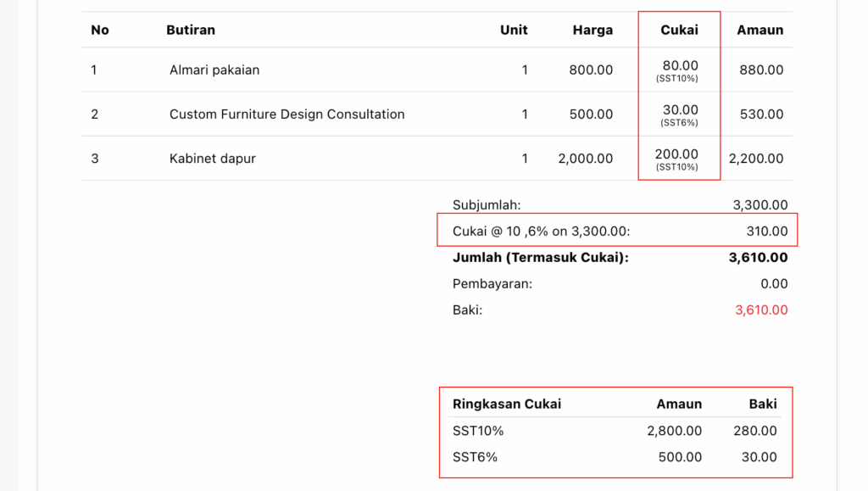Screen dimensions: 868x491
Task: Click the 80.00 SST10% tax cell
Action: pos(677,70)
